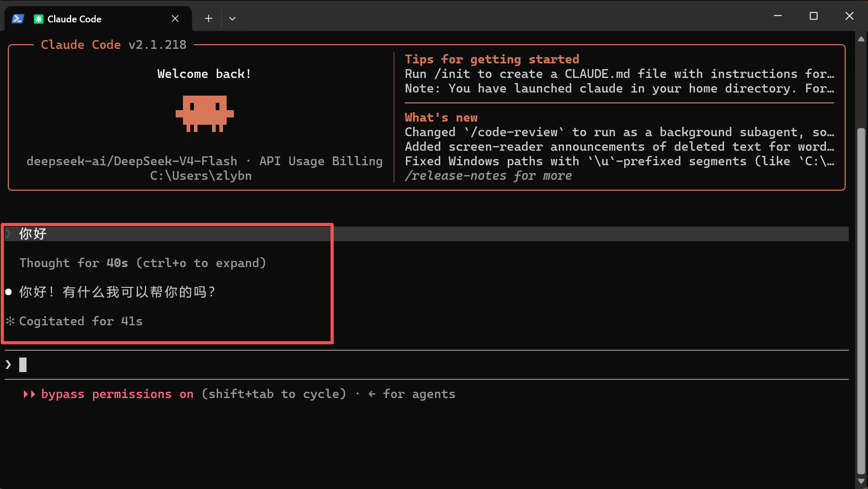The image size is (868, 489).
Task: Click the "What's new" heading
Action: tap(441, 117)
